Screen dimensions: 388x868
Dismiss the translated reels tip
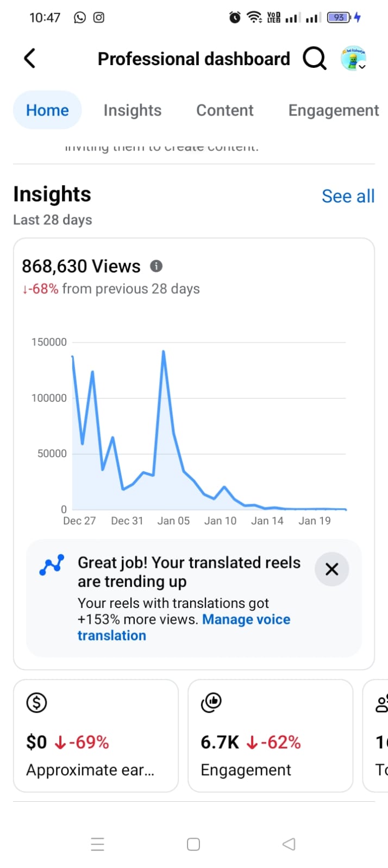(331, 569)
